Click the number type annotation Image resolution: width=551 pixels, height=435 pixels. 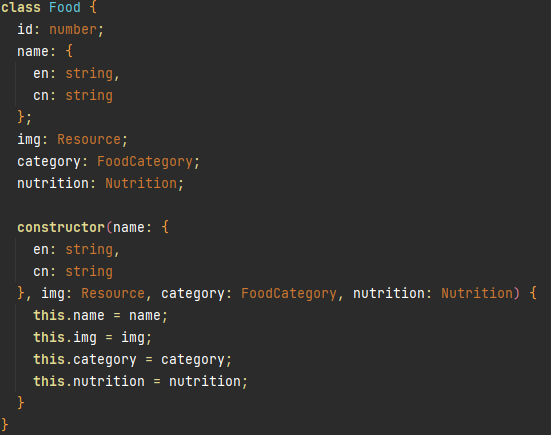pyautogui.click(x=73, y=29)
